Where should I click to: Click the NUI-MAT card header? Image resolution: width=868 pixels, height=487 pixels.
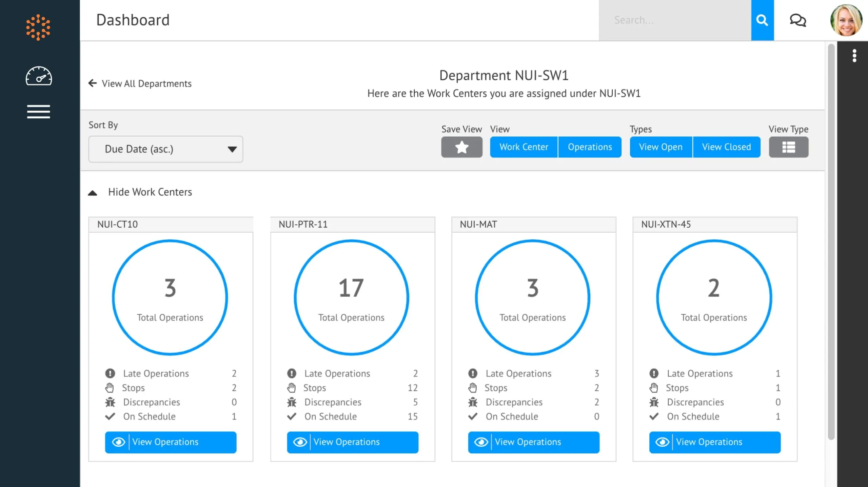[x=534, y=224]
